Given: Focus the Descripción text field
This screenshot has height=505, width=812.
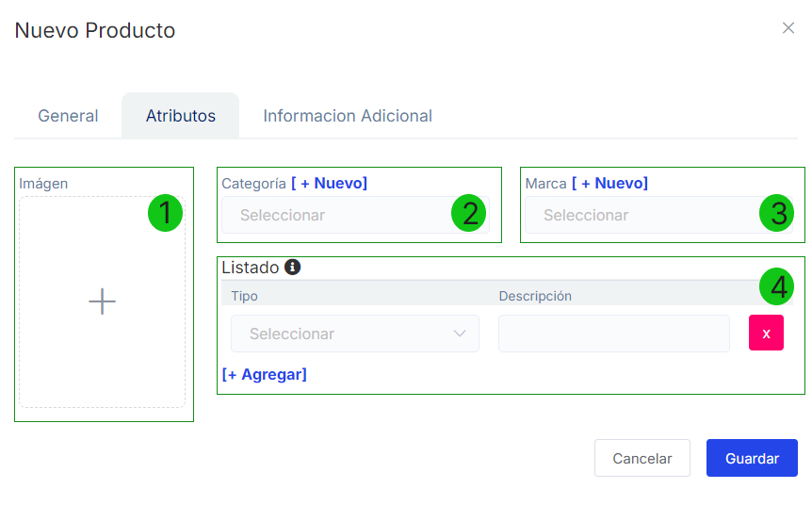Looking at the screenshot, I should point(613,334).
